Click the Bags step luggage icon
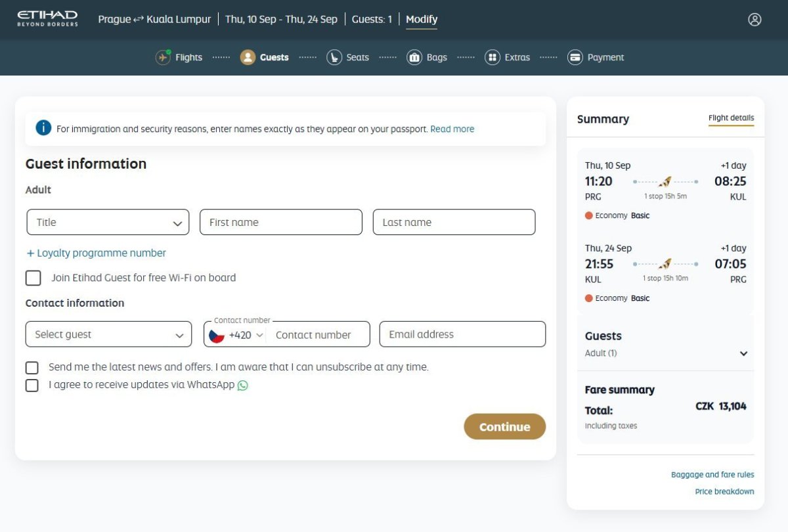This screenshot has height=532, width=788. point(414,57)
